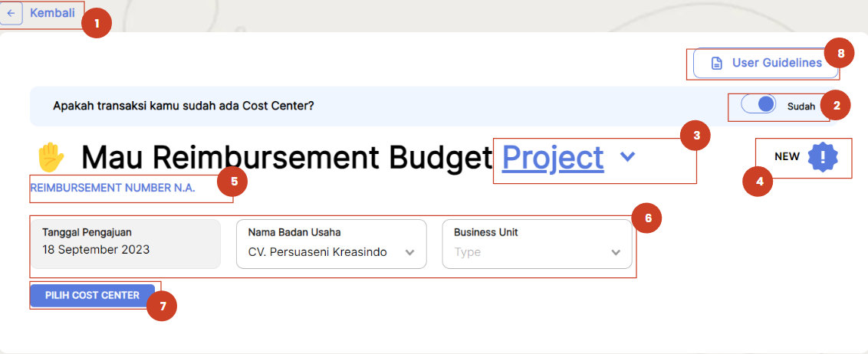
Task: Open the User Guidelines button
Action: point(767,63)
